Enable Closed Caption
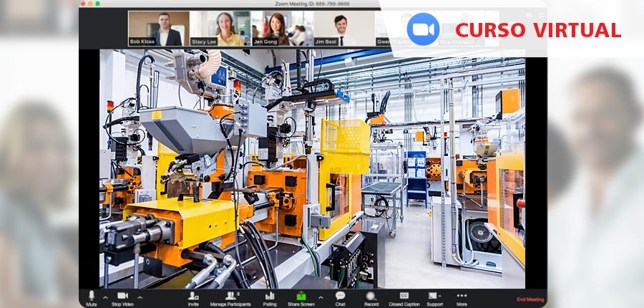 [404, 297]
